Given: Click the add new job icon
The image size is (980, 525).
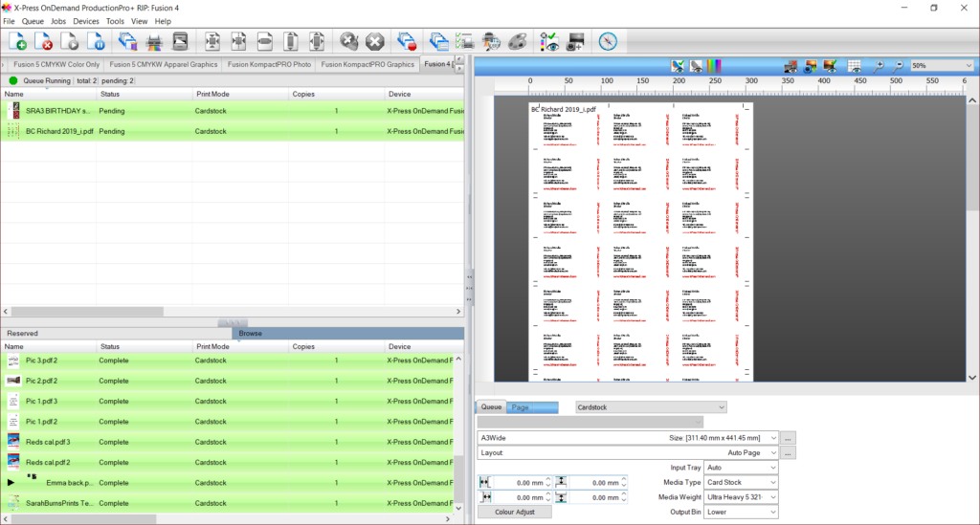Looking at the screenshot, I should pyautogui.click(x=17, y=42).
